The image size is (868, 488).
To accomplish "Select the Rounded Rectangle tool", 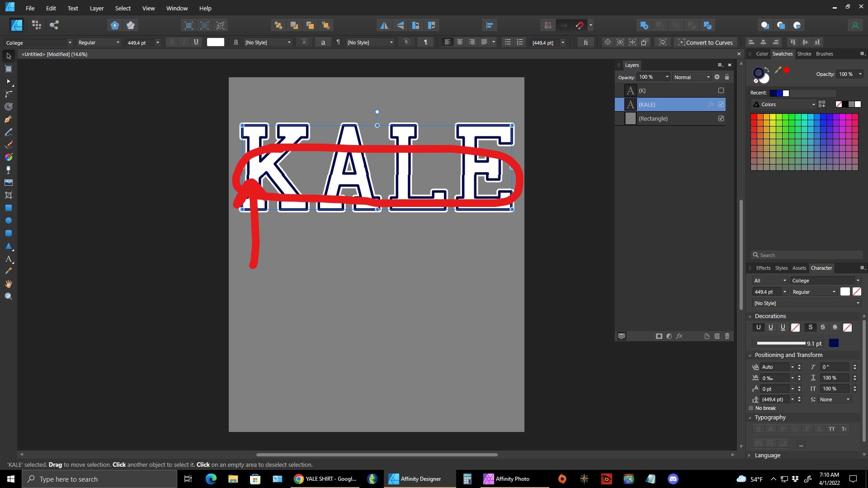I will [x=9, y=233].
